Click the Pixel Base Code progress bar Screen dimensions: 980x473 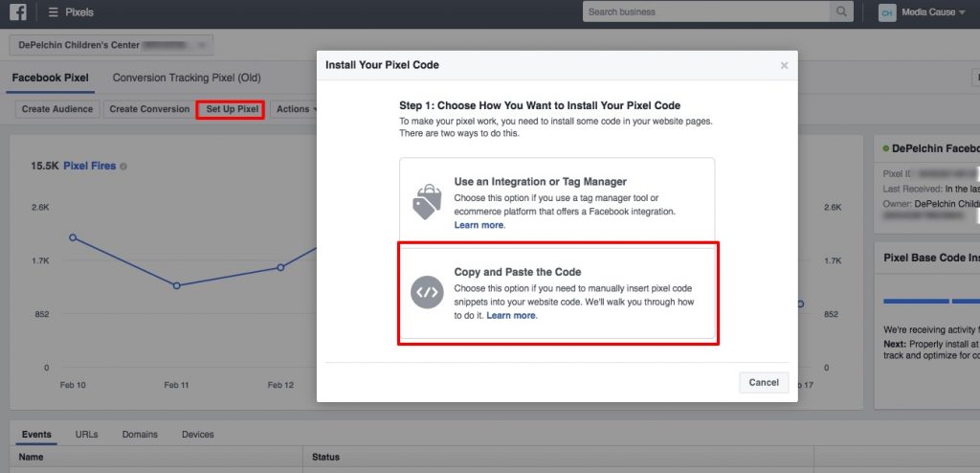(x=931, y=301)
